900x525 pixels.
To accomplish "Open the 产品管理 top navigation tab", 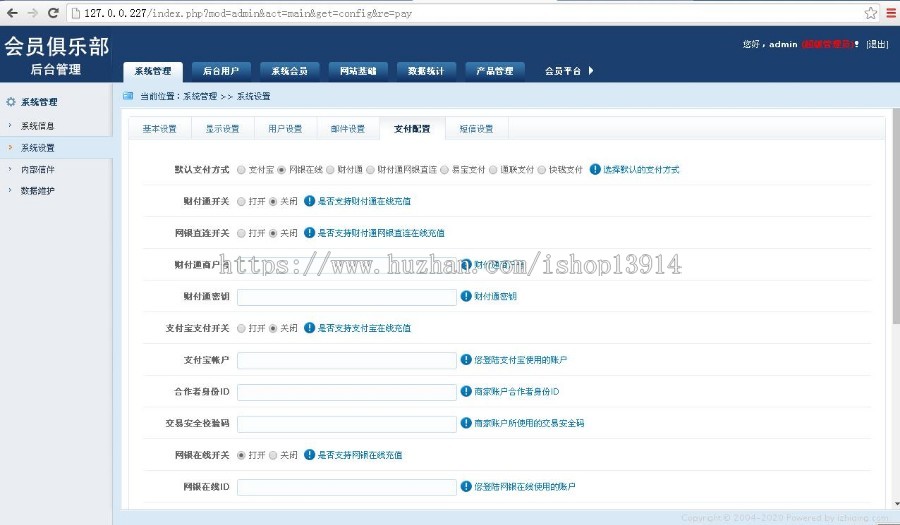I will [x=495, y=71].
